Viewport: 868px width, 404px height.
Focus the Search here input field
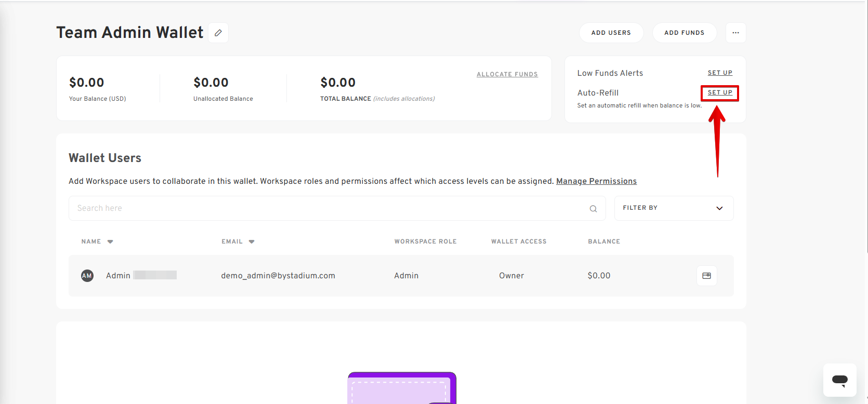point(327,208)
